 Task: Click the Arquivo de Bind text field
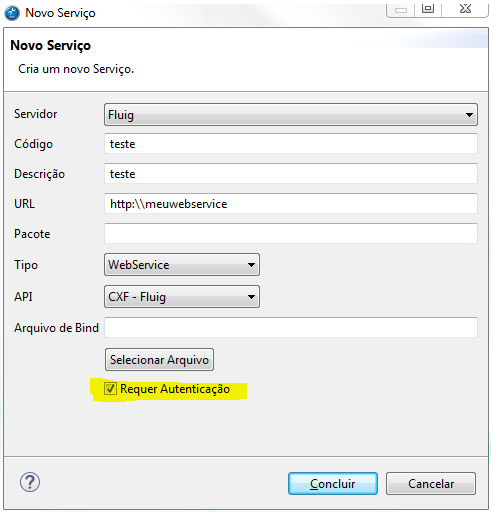point(291,328)
